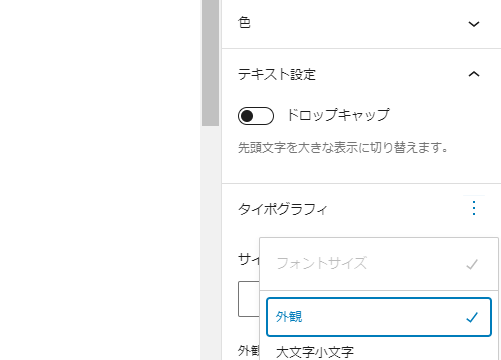This screenshot has height=360, width=501.
Task: Click the scrollbar track below the thumb
Action: tap(210, 243)
